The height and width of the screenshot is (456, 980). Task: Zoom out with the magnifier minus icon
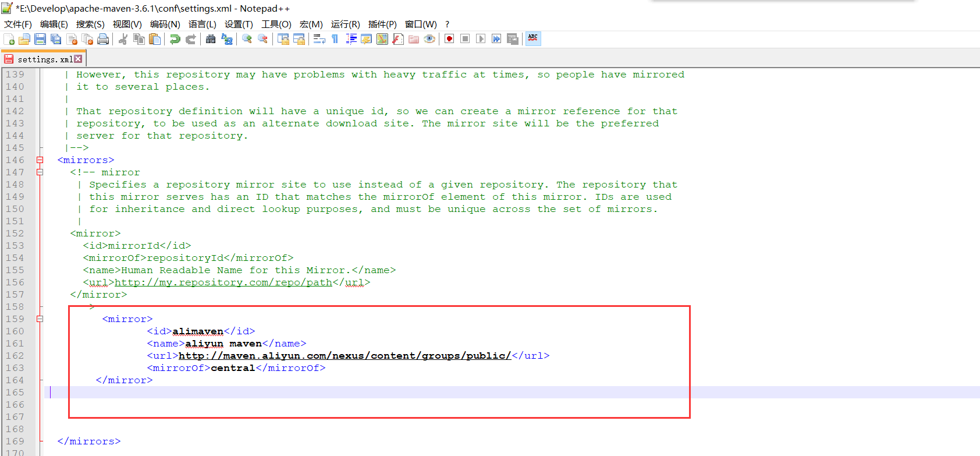pyautogui.click(x=263, y=39)
